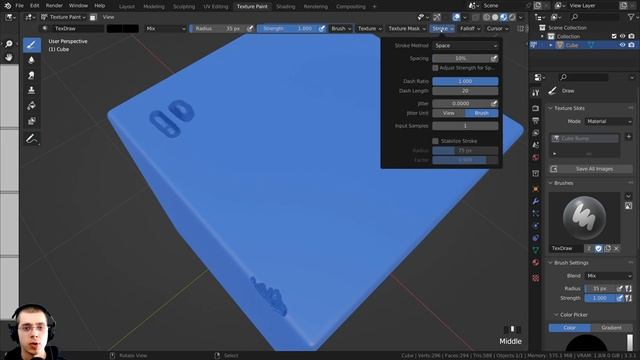Open the File menu
The image size is (640, 360).
[x=19, y=6]
